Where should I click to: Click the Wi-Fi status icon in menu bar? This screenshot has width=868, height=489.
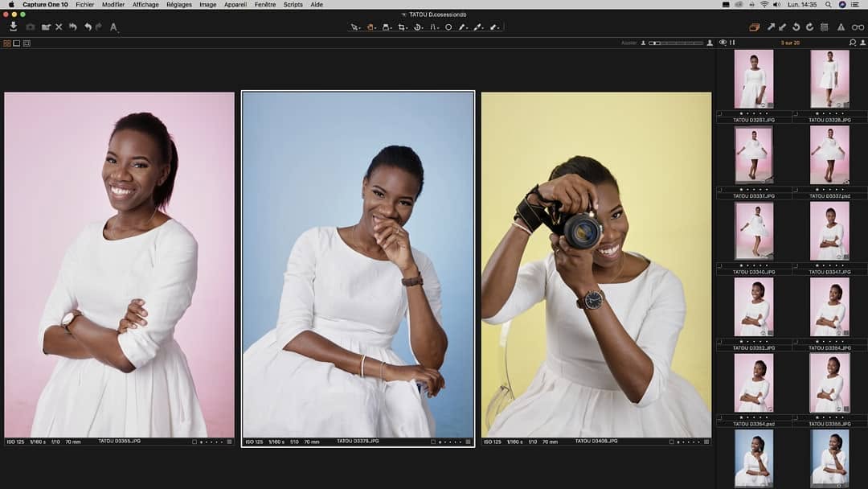[x=764, y=5]
